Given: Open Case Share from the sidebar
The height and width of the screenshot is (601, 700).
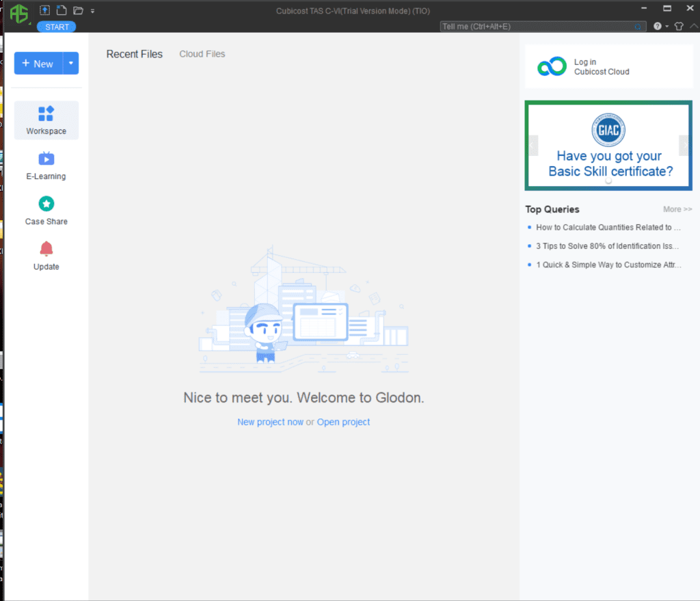Looking at the screenshot, I should pos(46,211).
